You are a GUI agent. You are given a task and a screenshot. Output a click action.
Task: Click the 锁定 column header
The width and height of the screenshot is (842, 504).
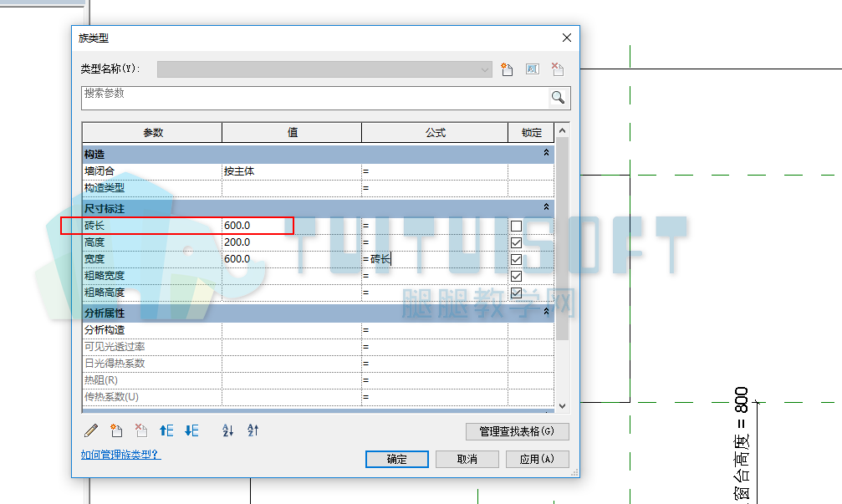coord(532,133)
